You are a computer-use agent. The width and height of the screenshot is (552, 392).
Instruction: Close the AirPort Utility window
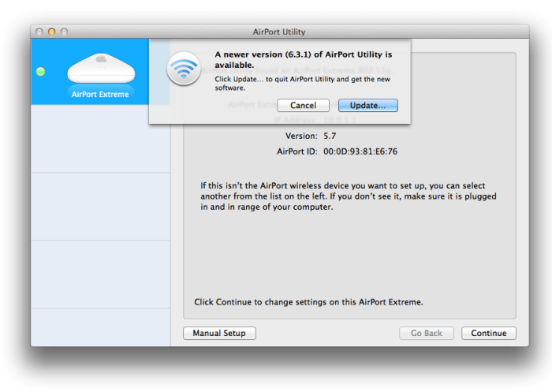[39, 32]
